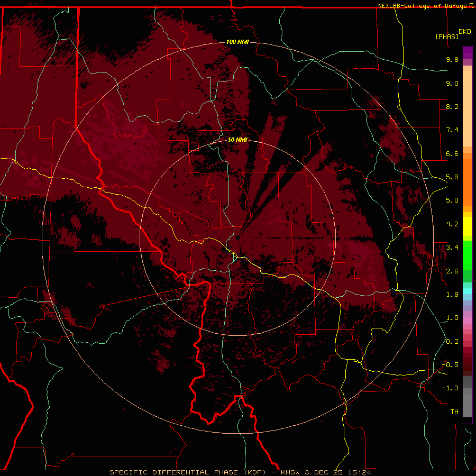476x476 pixels.
Task: Click the TH threshold label on the legend
Action: [454, 412]
